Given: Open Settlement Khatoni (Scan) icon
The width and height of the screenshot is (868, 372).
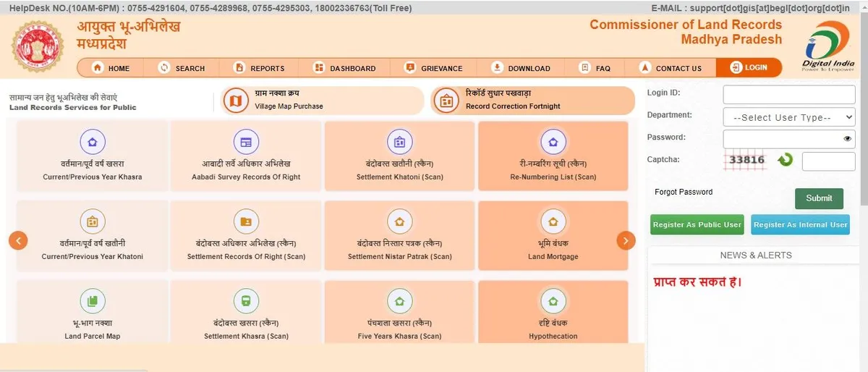Looking at the screenshot, I should [x=399, y=142].
